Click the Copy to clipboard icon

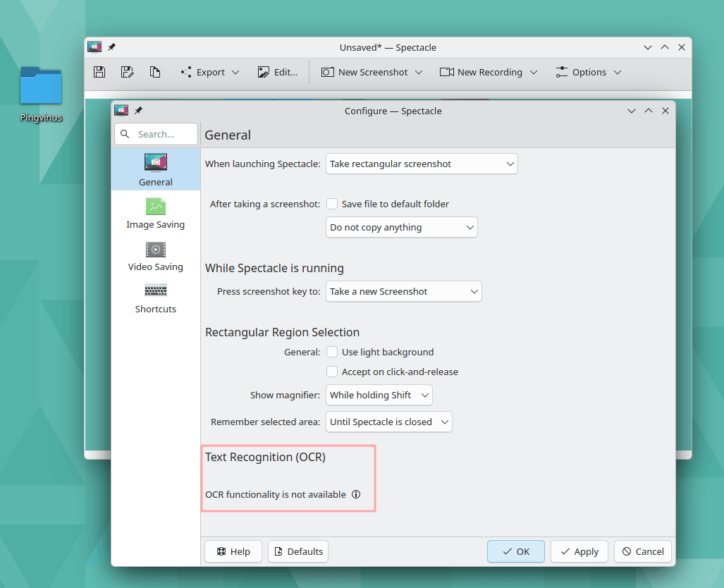coord(155,72)
